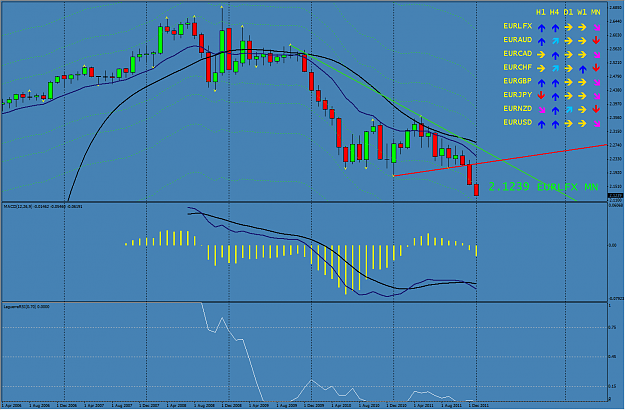
Task: Click the EURCAD MN magenta arrow
Action: coord(596,55)
